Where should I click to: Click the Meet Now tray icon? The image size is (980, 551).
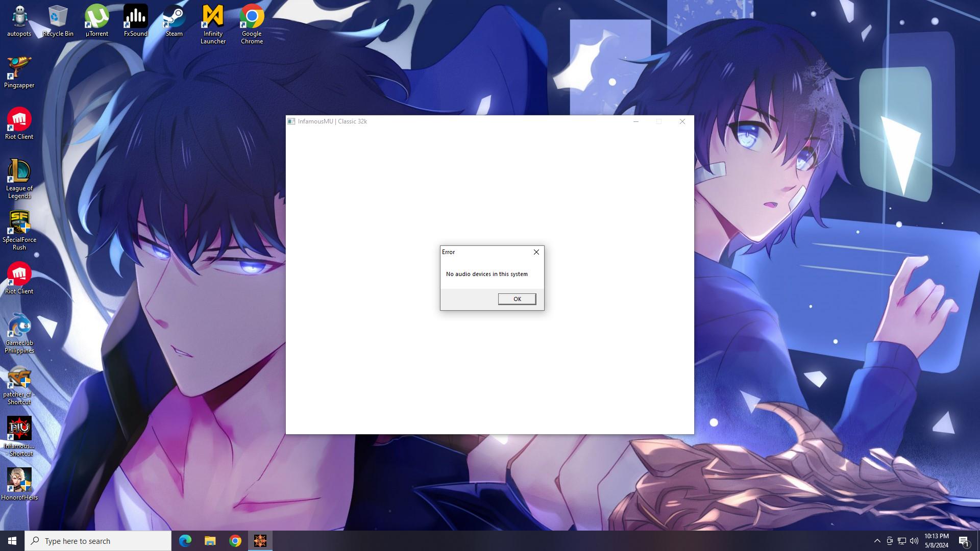pos(890,541)
